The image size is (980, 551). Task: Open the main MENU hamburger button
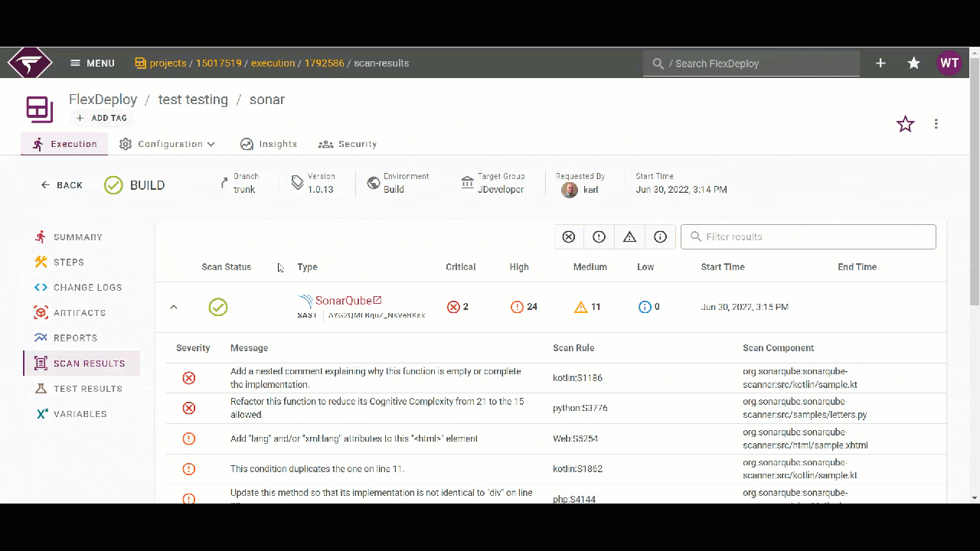click(93, 64)
